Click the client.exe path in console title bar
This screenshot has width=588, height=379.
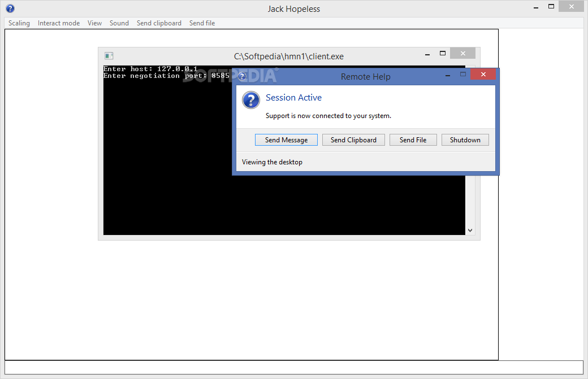coord(289,56)
